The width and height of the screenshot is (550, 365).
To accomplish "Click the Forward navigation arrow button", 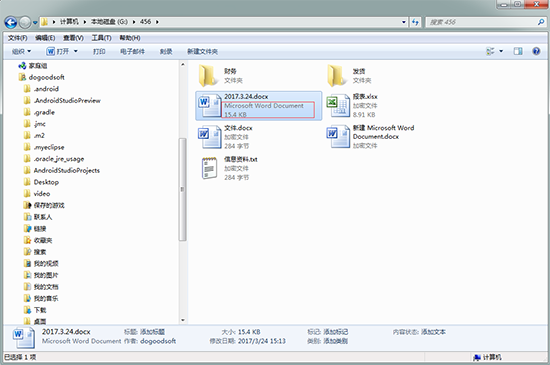I will click(x=25, y=22).
